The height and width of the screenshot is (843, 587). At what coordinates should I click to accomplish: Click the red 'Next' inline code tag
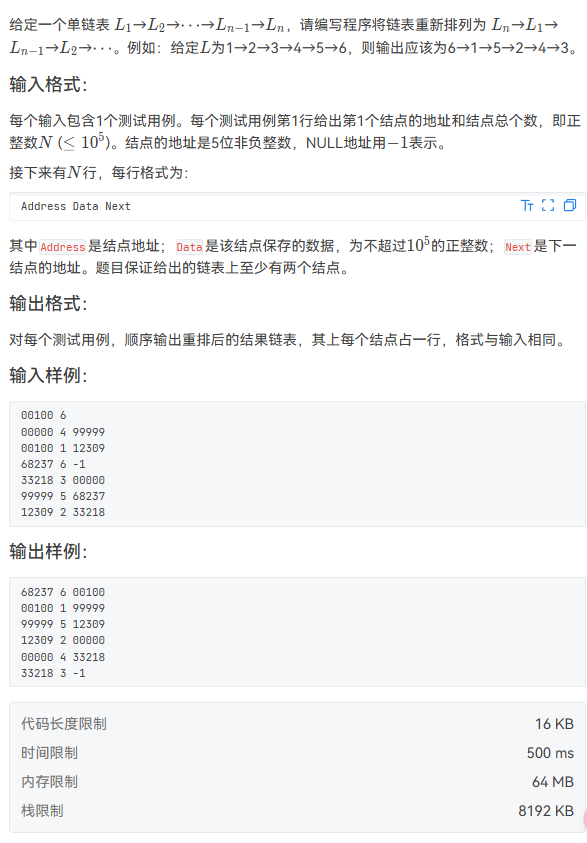click(518, 247)
